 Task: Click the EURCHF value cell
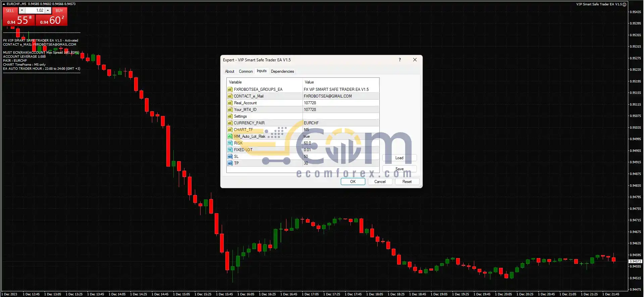(x=341, y=123)
